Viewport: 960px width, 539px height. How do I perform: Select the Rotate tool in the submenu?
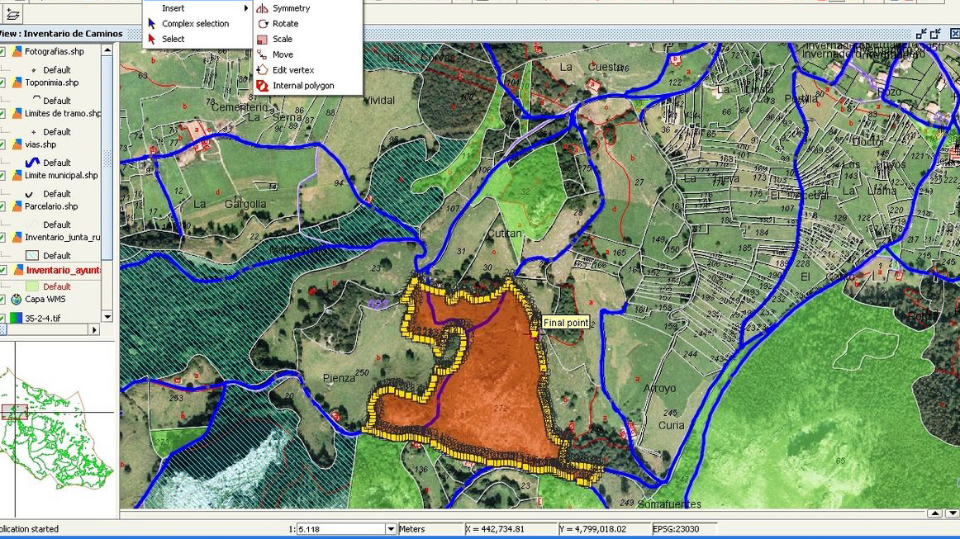(x=285, y=24)
